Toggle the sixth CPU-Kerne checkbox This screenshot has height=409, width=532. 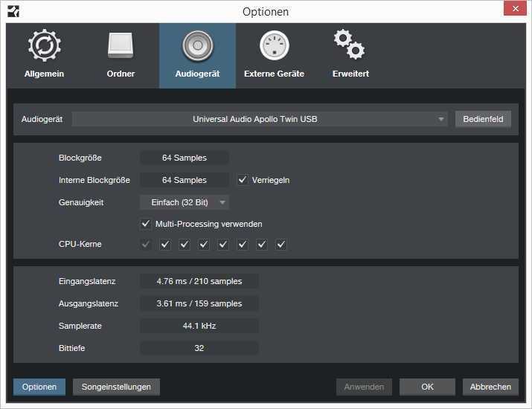(243, 244)
